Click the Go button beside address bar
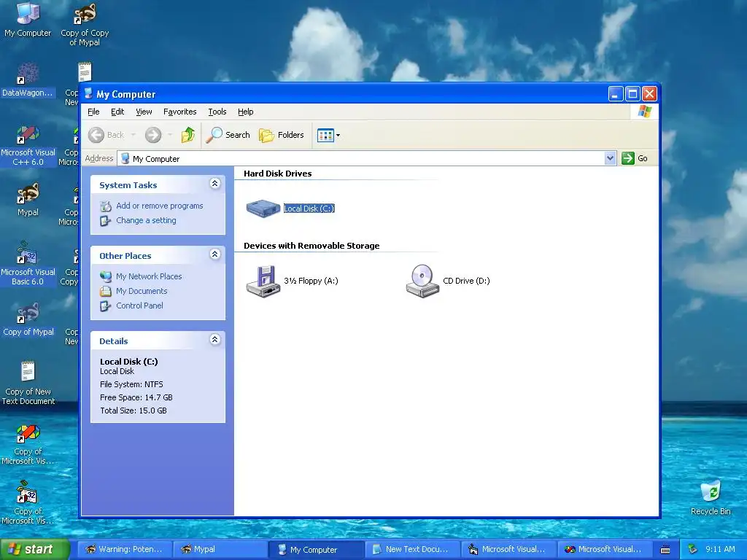The width and height of the screenshot is (747, 560). coord(635,158)
